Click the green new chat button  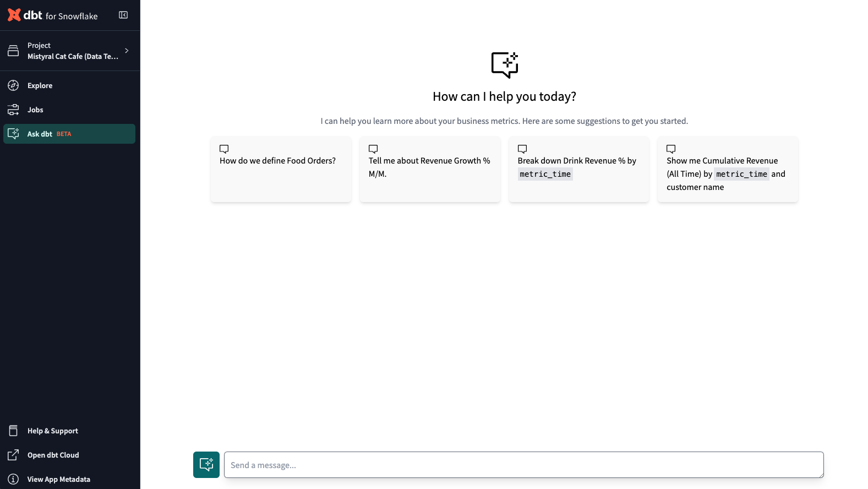206,465
